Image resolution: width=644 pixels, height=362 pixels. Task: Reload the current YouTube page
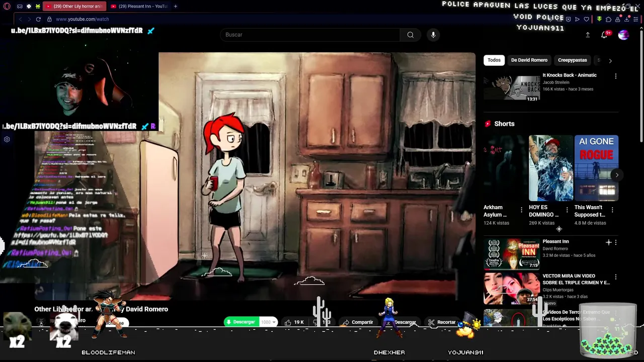tap(38, 19)
